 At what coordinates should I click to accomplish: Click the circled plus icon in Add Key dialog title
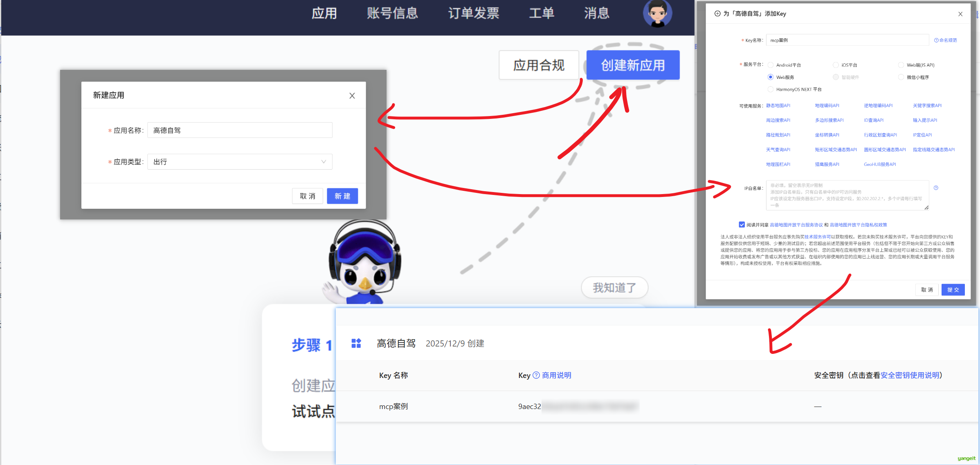pyautogui.click(x=718, y=13)
